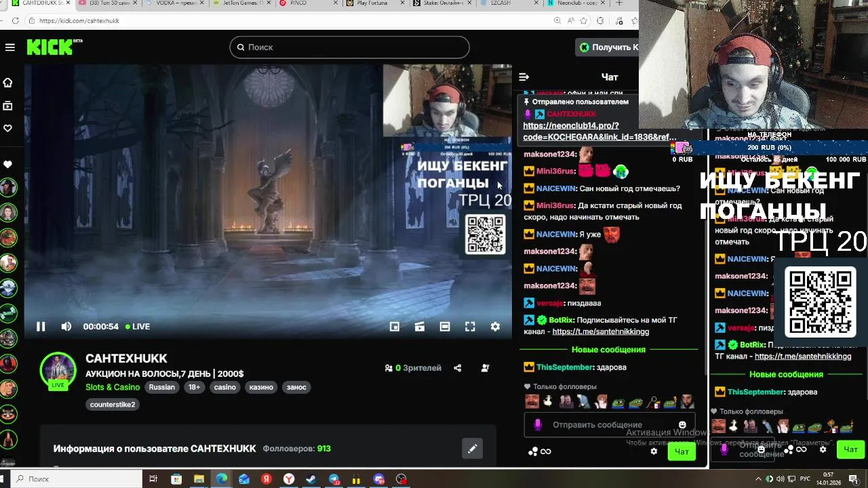Share the channel with the share icon
868x488 pixels.
pyautogui.click(x=458, y=368)
